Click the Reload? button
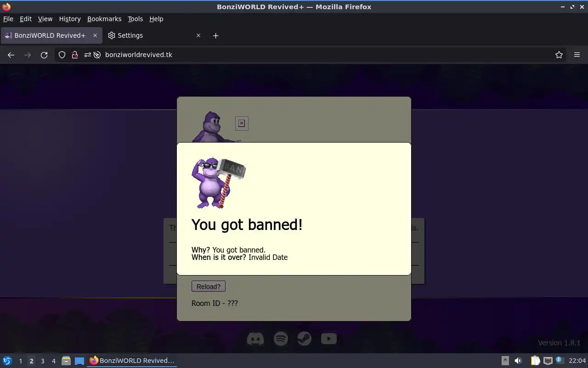588x368 pixels. click(x=209, y=286)
